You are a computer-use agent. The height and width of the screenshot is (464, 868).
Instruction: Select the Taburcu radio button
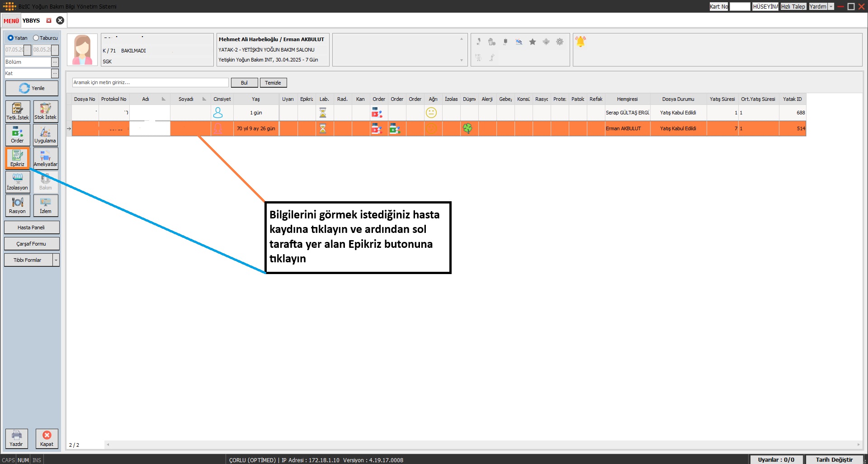click(x=36, y=38)
